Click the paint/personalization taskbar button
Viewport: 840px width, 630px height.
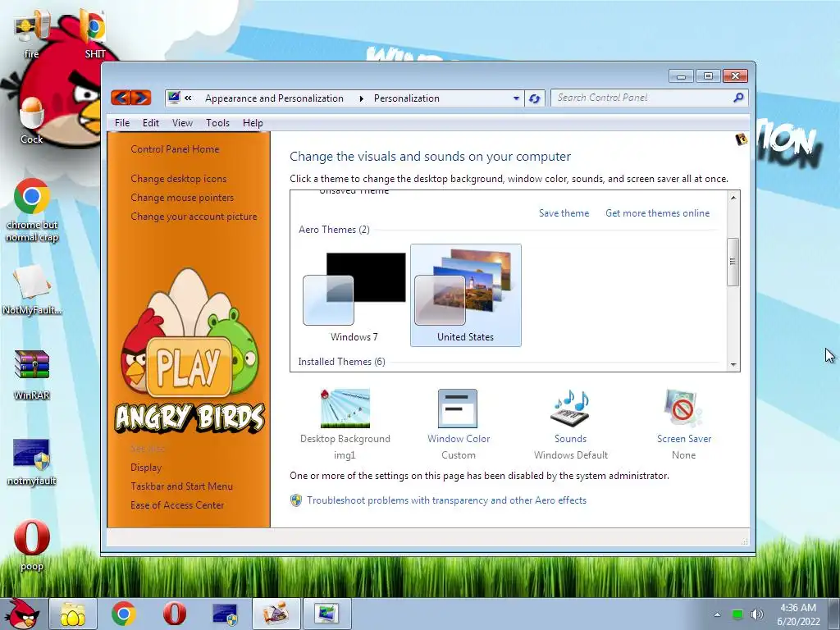[x=276, y=614]
